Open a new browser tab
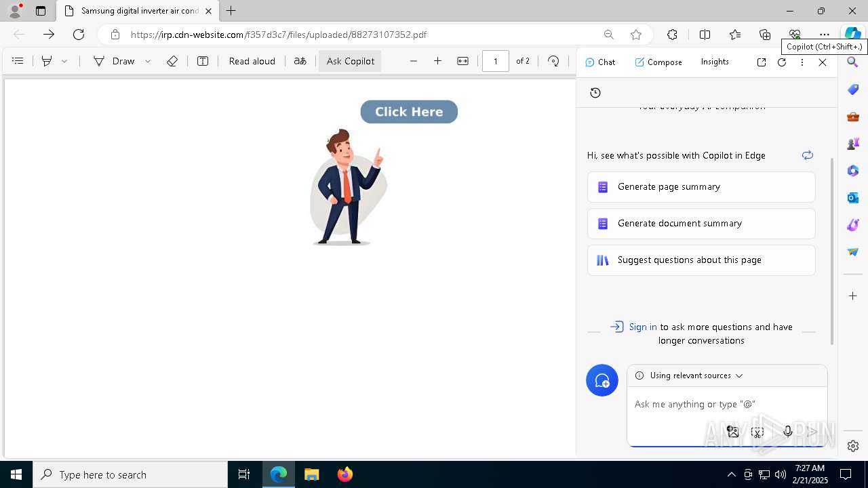The height and width of the screenshot is (488, 868). click(231, 11)
